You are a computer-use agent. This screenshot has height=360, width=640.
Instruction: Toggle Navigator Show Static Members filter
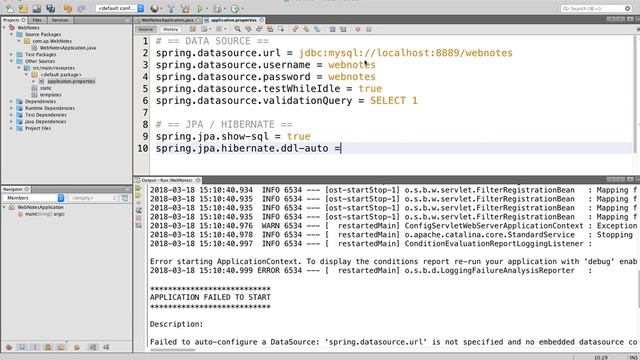tap(35, 347)
